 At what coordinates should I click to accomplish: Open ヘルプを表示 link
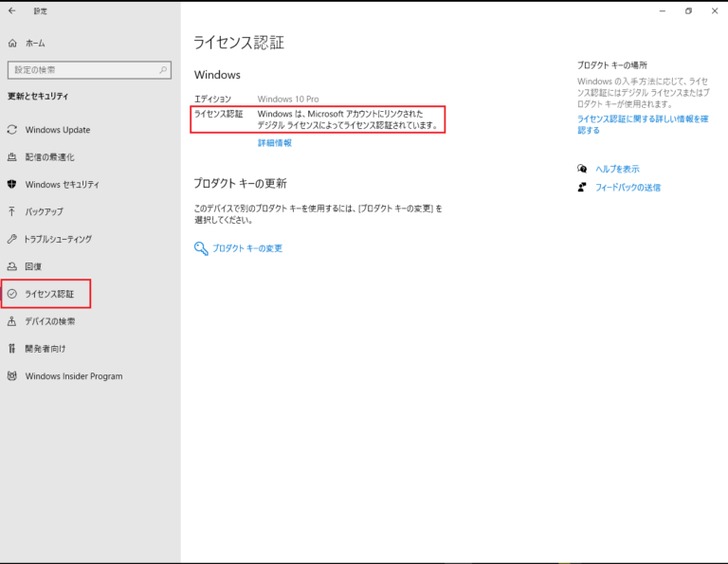[617, 169]
